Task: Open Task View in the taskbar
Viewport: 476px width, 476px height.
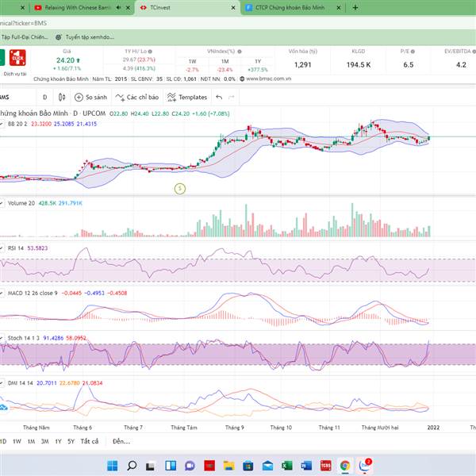Action: (x=151, y=466)
